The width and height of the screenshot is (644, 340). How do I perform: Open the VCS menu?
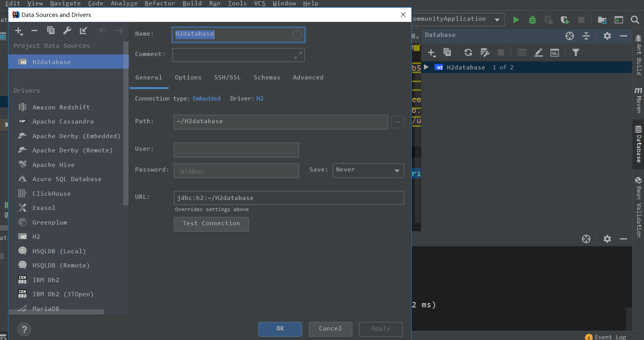click(x=260, y=3)
